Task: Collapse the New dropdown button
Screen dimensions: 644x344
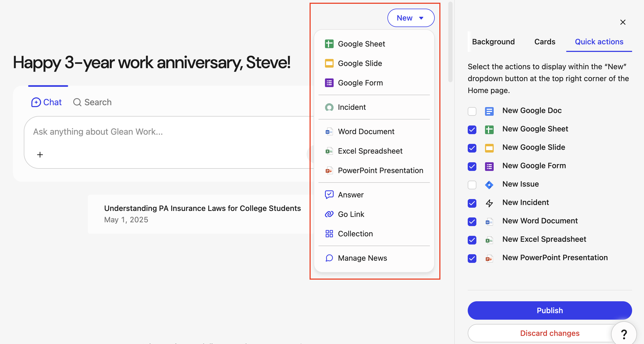Action: pos(411,18)
